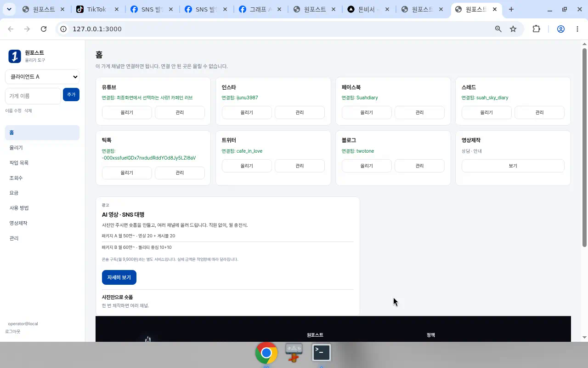Click the 삭제 link in sidebar
This screenshot has width=588, height=368.
pos(28,111)
